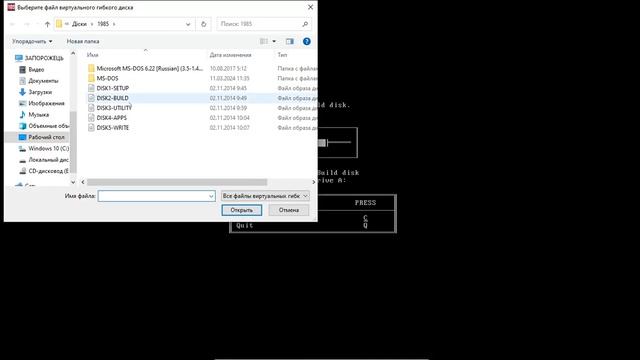This screenshot has width=640, height=360.
Task: Expand the address bar history dropdown
Action: [x=188, y=24]
